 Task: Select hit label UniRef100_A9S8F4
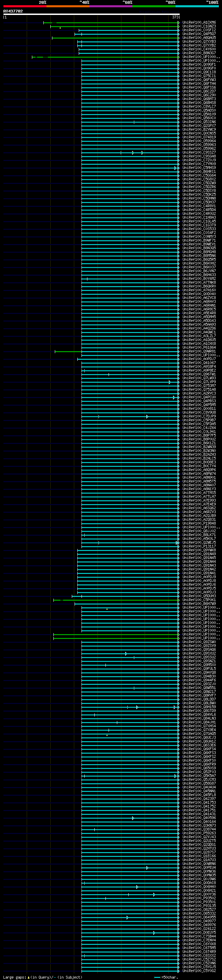coord(199,366)
